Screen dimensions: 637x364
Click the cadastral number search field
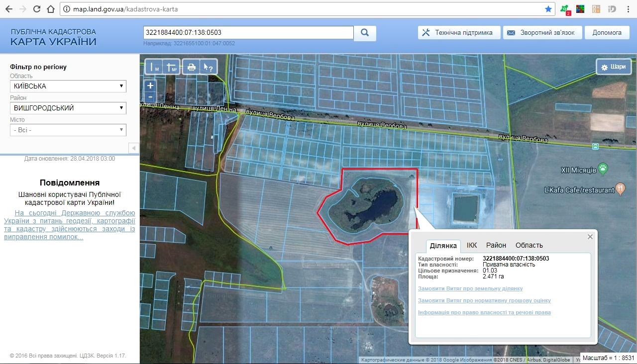(x=248, y=33)
